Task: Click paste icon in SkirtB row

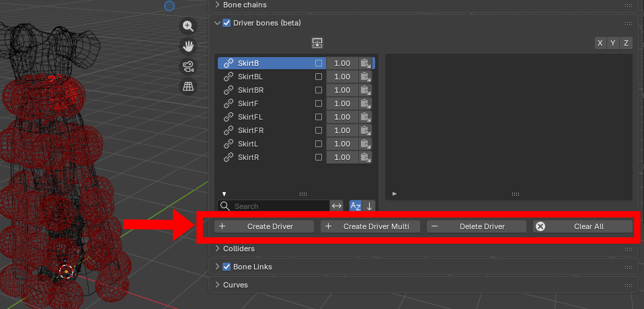Action: (x=365, y=63)
